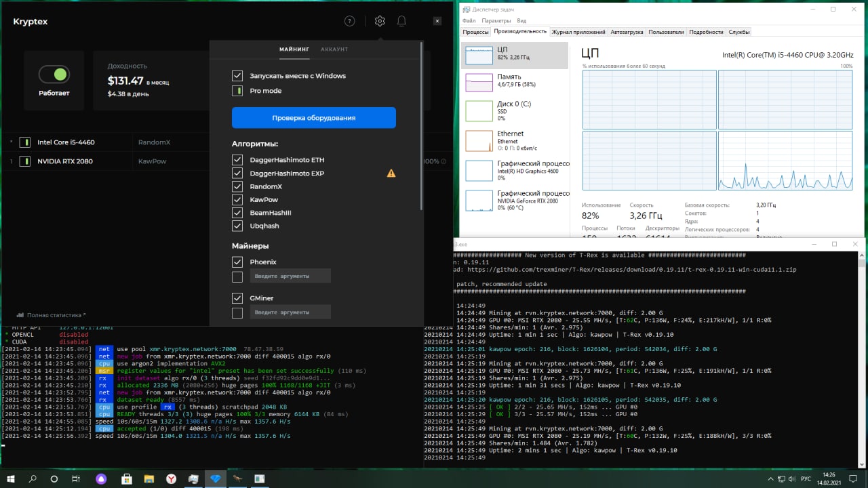Click Проверка оборудования button

314,118
